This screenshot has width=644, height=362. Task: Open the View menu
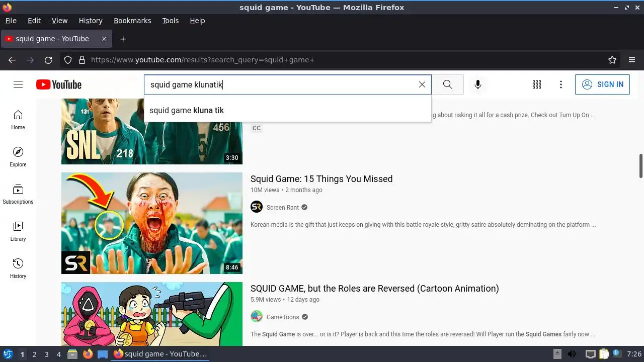[59, 21]
